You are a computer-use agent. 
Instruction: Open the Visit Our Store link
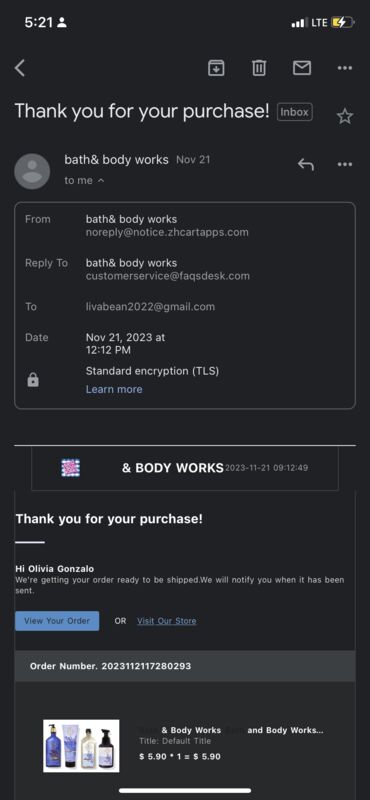166,621
